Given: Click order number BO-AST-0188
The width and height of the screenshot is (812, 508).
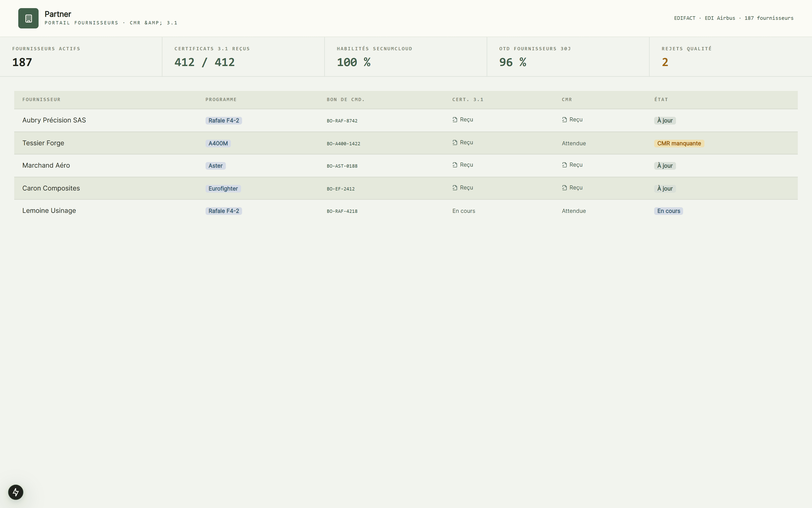Looking at the screenshot, I should point(342,166).
